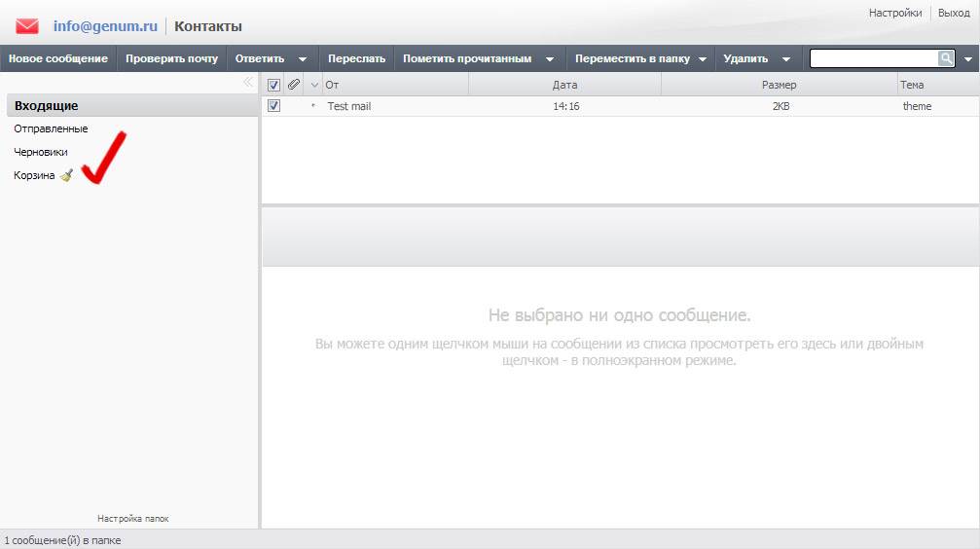
Task: Empty trash using broom icon beside Корзина
Action: (66, 176)
